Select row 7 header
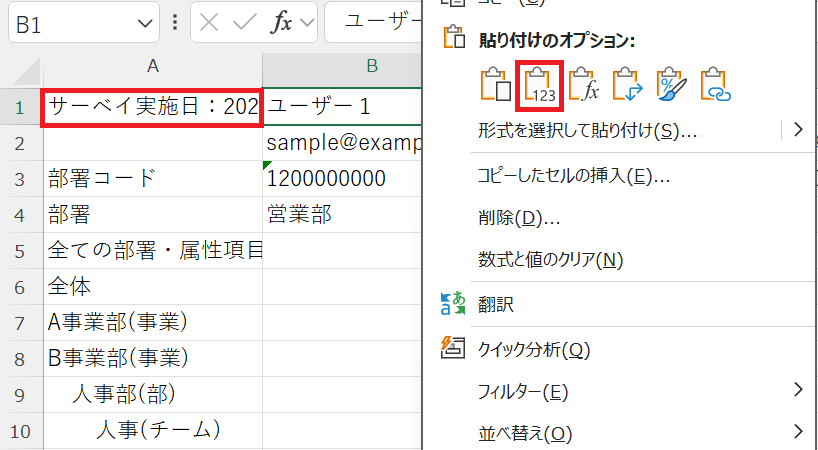The height and width of the screenshot is (450, 818). [x=20, y=323]
